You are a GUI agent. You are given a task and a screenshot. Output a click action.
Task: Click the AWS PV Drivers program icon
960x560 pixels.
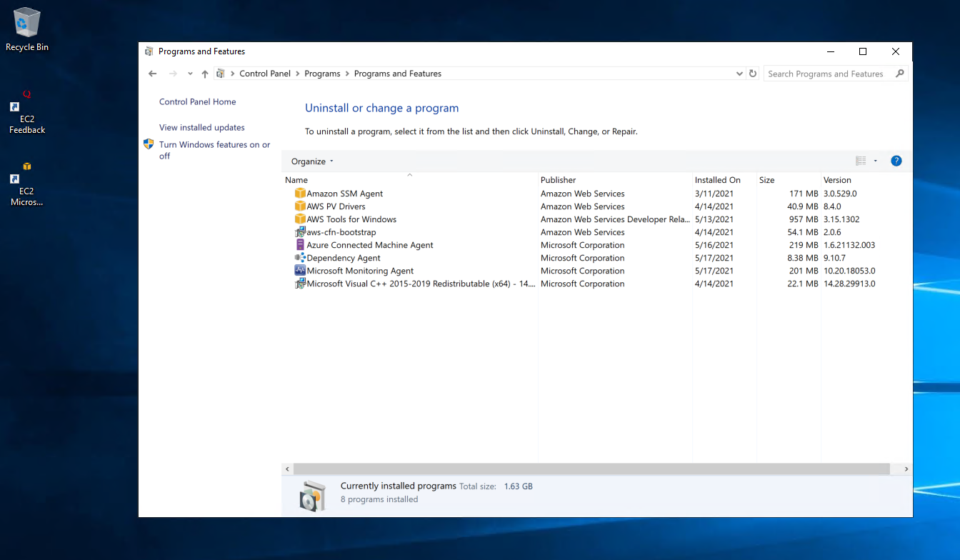(x=300, y=206)
